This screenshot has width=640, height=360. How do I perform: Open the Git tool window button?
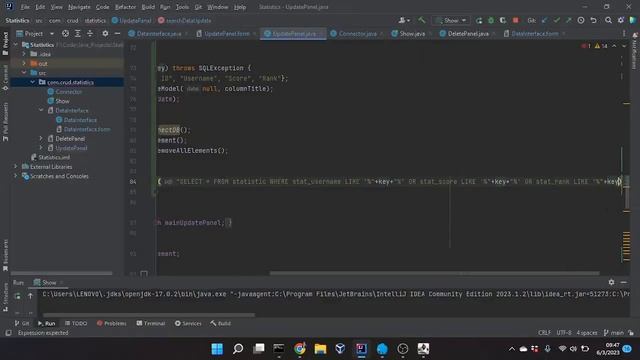click(22, 323)
